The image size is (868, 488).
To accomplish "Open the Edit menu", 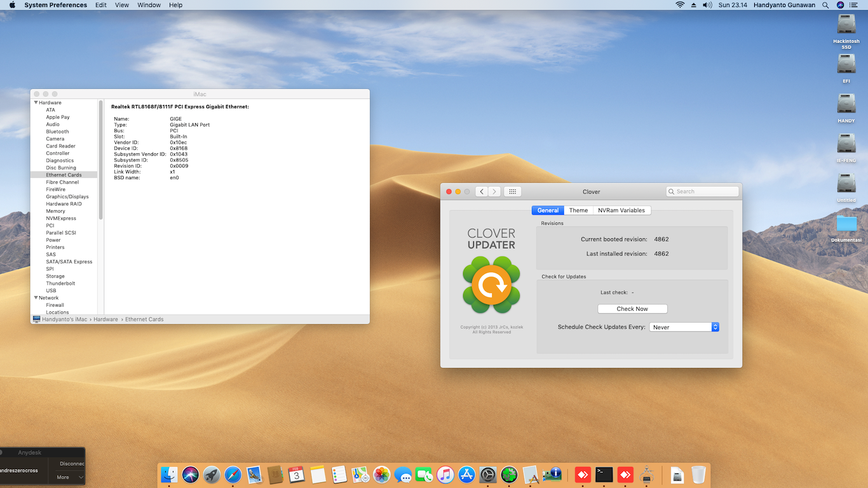I will 101,5.
